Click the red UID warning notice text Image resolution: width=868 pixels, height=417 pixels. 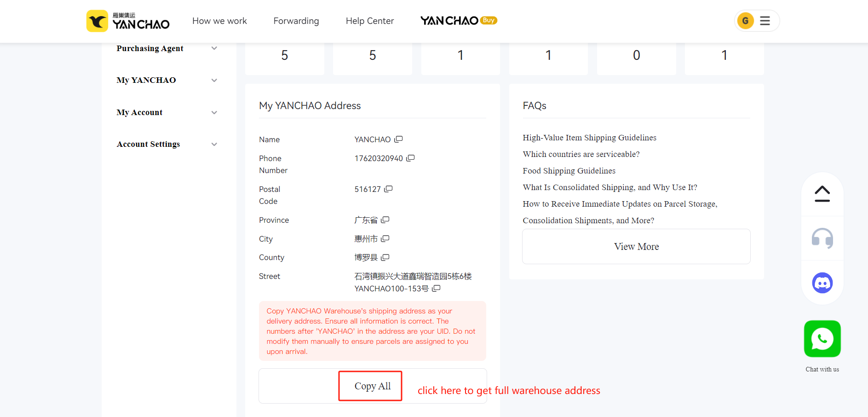[x=371, y=331]
